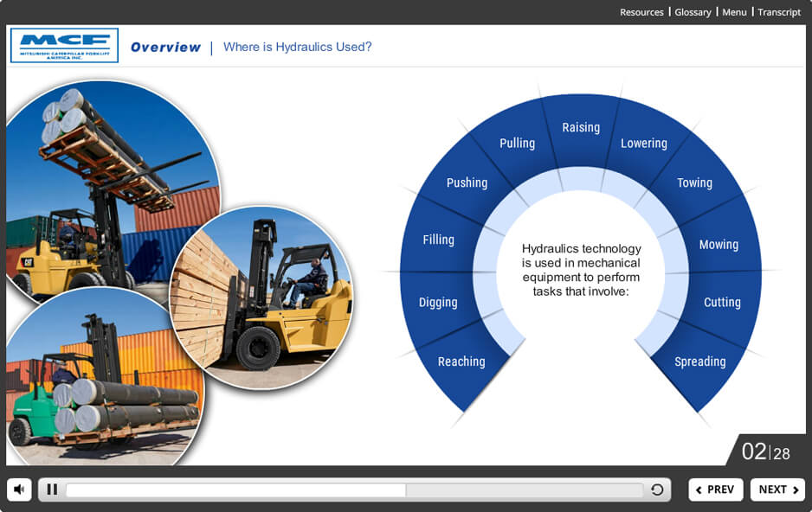Select the Reaching segment

tap(461, 362)
